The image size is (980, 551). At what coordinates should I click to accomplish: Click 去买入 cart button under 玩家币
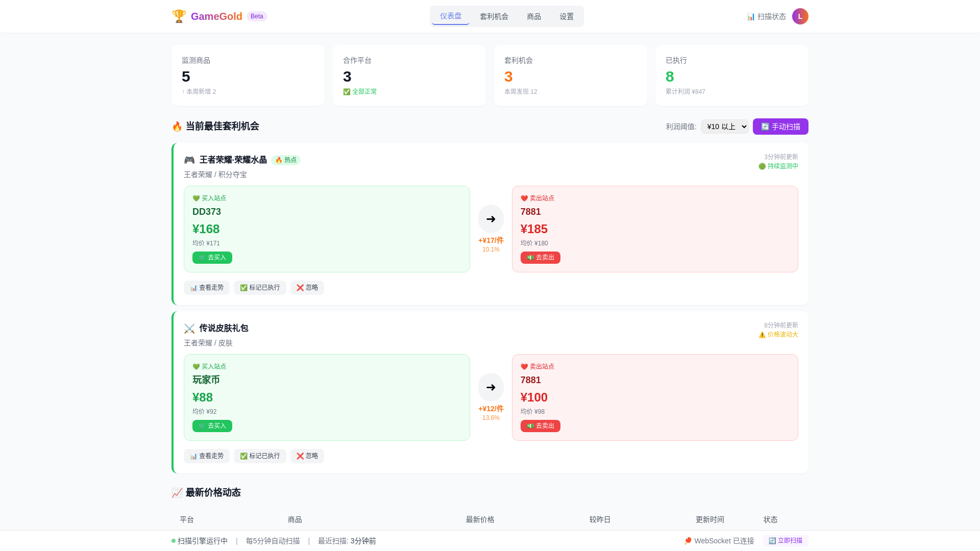tap(212, 426)
